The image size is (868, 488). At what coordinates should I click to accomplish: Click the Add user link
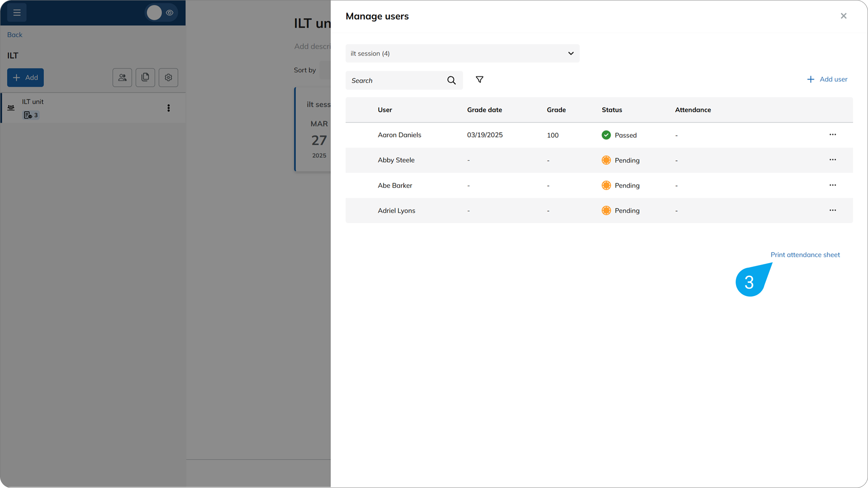(x=827, y=79)
